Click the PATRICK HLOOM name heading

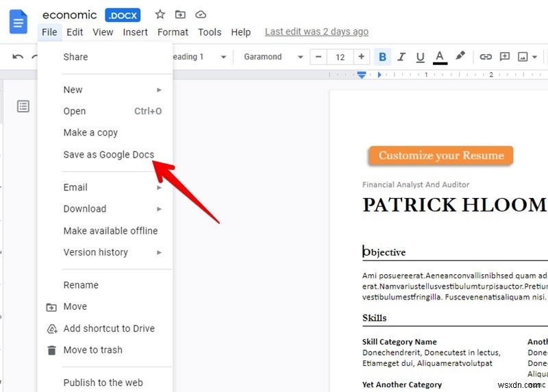pyautogui.click(x=455, y=205)
